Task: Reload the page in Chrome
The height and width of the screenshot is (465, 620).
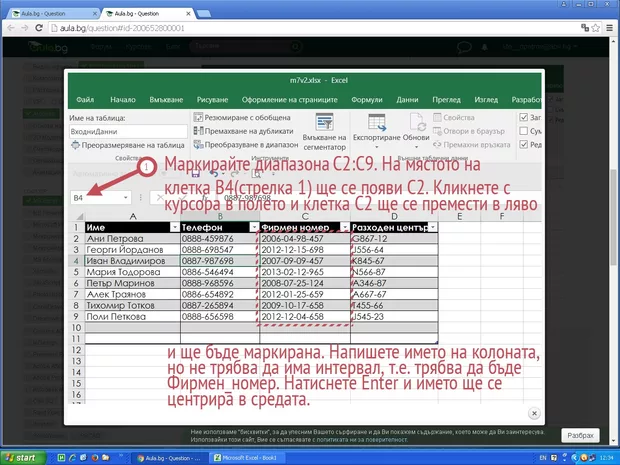Action: point(39,28)
